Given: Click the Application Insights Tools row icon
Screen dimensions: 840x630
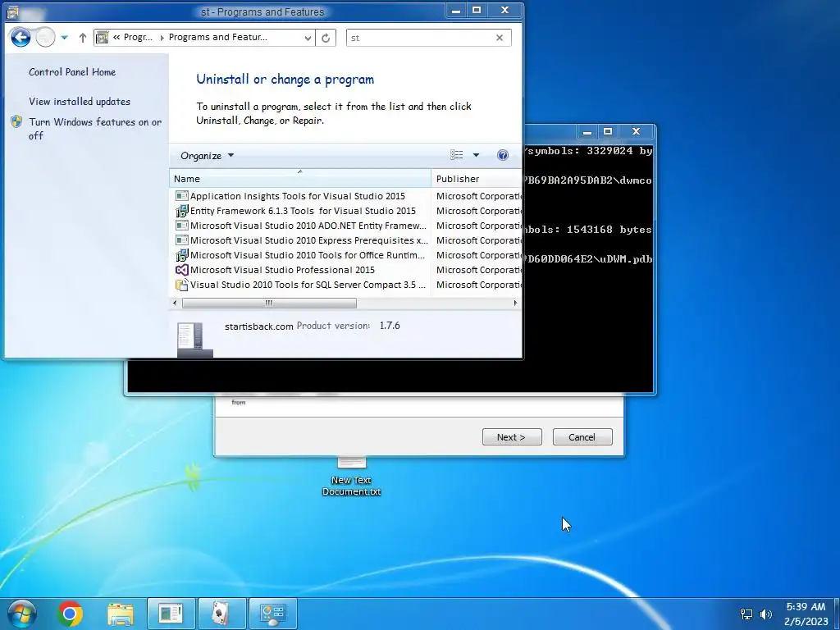Looking at the screenshot, I should click(182, 196).
